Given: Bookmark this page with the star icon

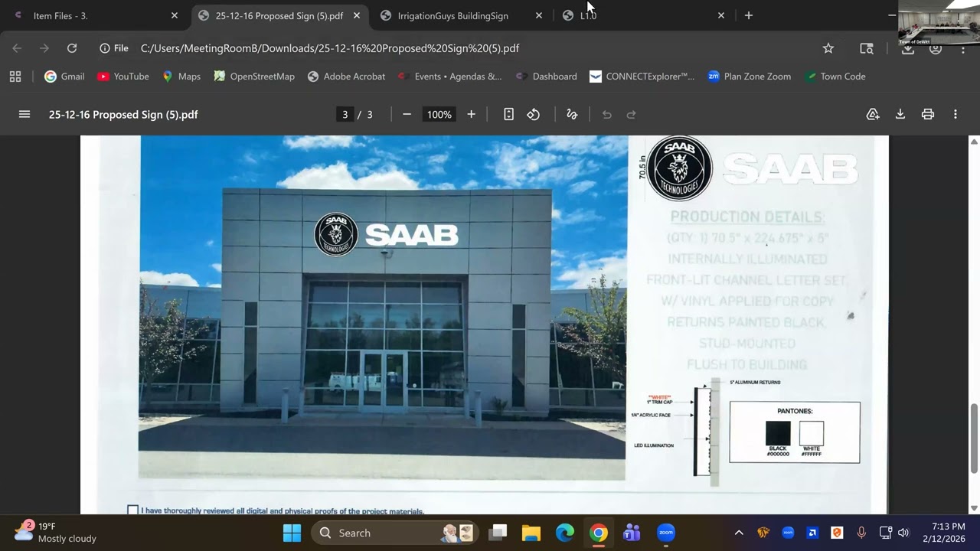Looking at the screenshot, I should pyautogui.click(x=828, y=48).
